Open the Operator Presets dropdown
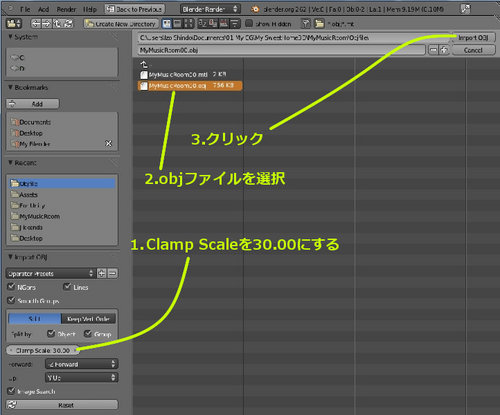Image resolution: width=500 pixels, height=415 pixels. pos(50,273)
